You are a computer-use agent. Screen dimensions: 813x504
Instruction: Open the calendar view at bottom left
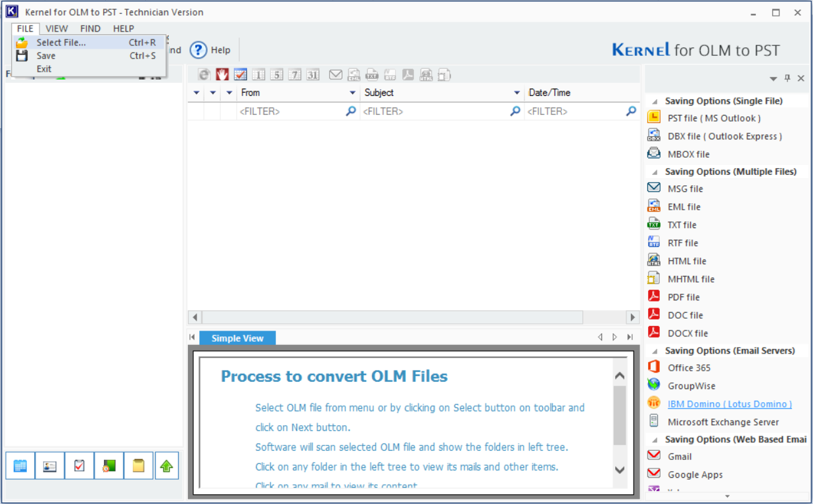click(x=20, y=466)
